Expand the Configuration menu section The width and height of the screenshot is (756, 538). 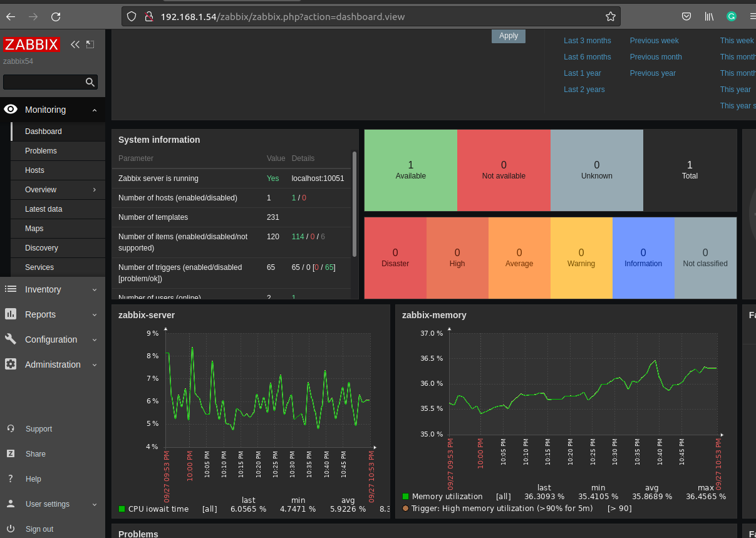tap(95, 339)
